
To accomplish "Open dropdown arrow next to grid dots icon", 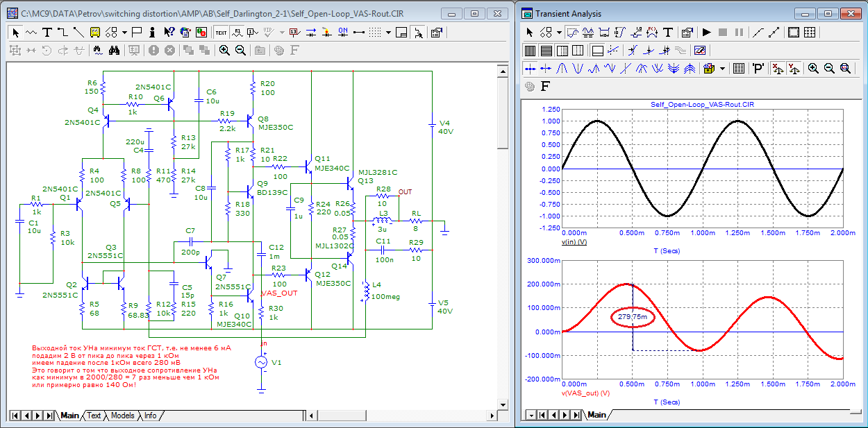I will coord(389,32).
